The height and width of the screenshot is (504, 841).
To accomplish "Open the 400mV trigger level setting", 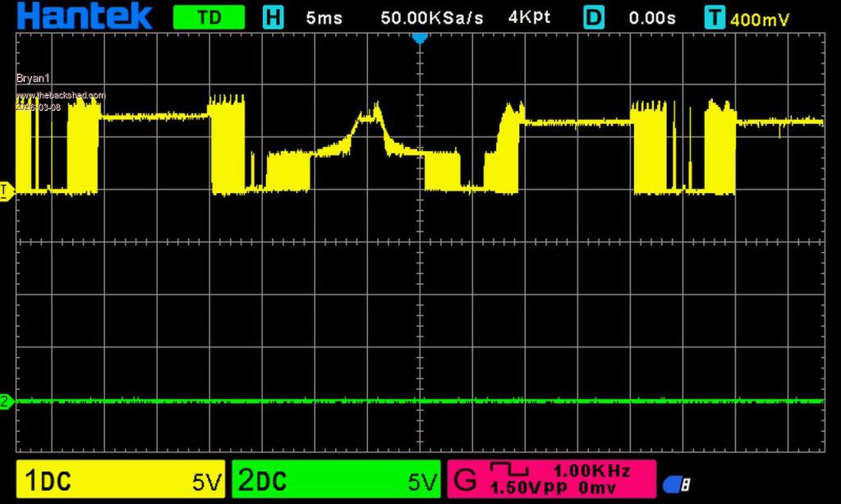I will click(760, 18).
